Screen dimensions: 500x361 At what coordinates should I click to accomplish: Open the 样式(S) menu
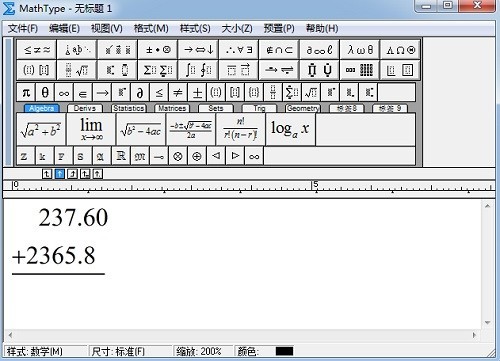(195, 29)
